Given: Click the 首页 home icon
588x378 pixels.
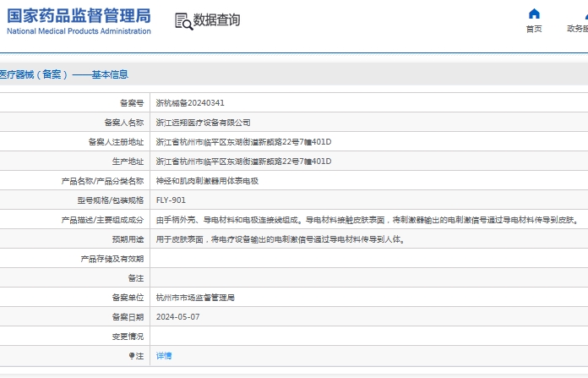Looking at the screenshot, I should tap(534, 14).
